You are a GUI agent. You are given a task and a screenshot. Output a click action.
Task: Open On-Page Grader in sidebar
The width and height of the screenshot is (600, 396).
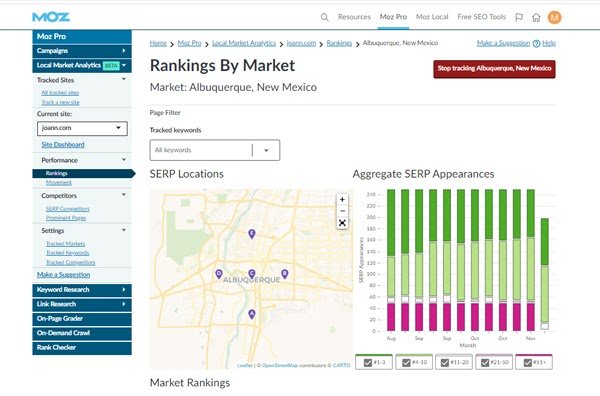click(x=82, y=319)
